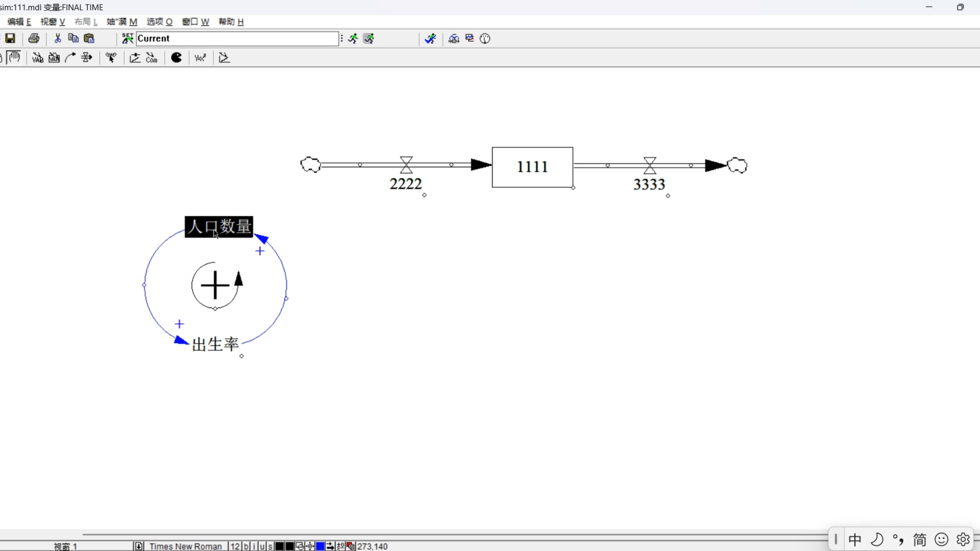Screen dimensions: 980x551
Task: Click the Print icon in toolbar
Action: [x=34, y=38]
